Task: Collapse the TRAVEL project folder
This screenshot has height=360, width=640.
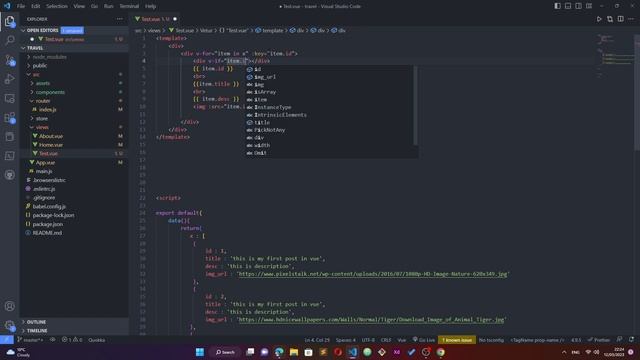Action: coord(35,48)
